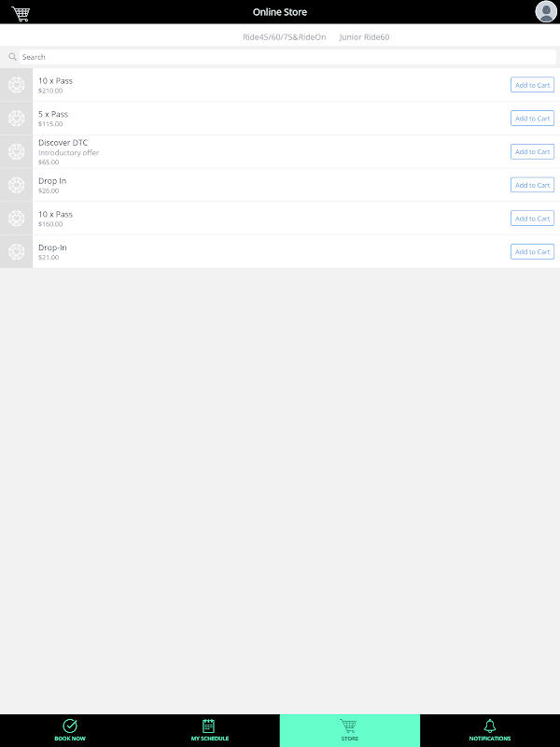Viewport: 560px width, 747px height.
Task: Open My Schedule calendar icon
Action: point(208,726)
